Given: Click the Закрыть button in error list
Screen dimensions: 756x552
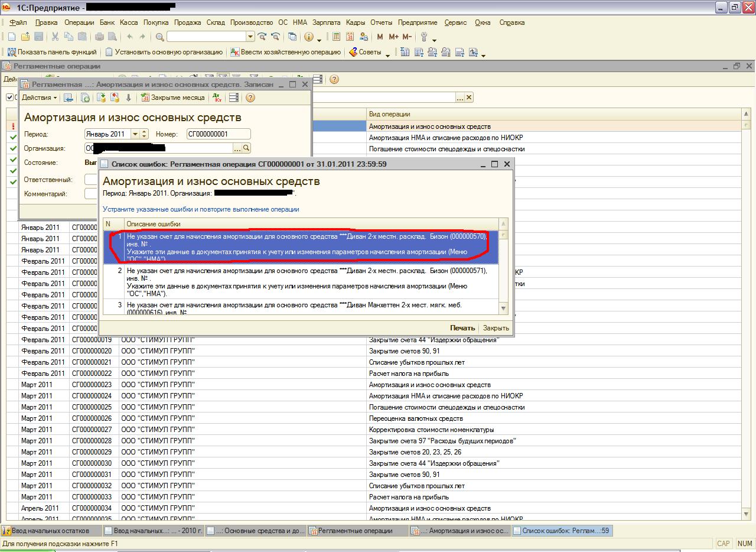Looking at the screenshot, I should (496, 328).
